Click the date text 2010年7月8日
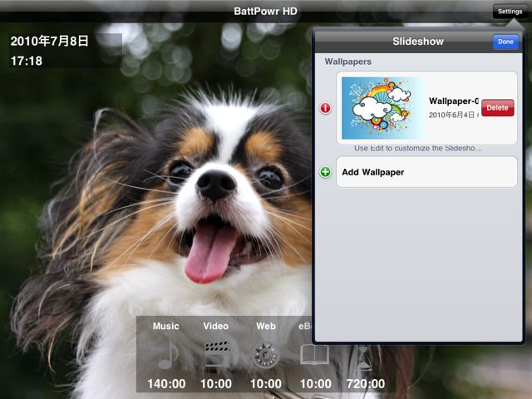The width and height of the screenshot is (532, 399). 50,41
